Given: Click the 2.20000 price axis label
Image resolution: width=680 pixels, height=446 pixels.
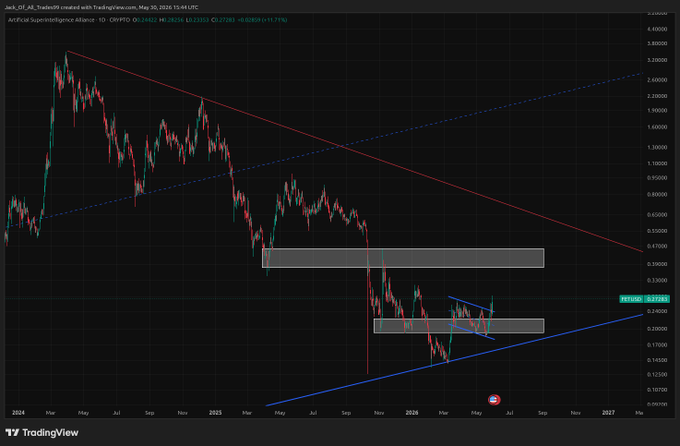Looking at the screenshot, I should coord(657,96).
